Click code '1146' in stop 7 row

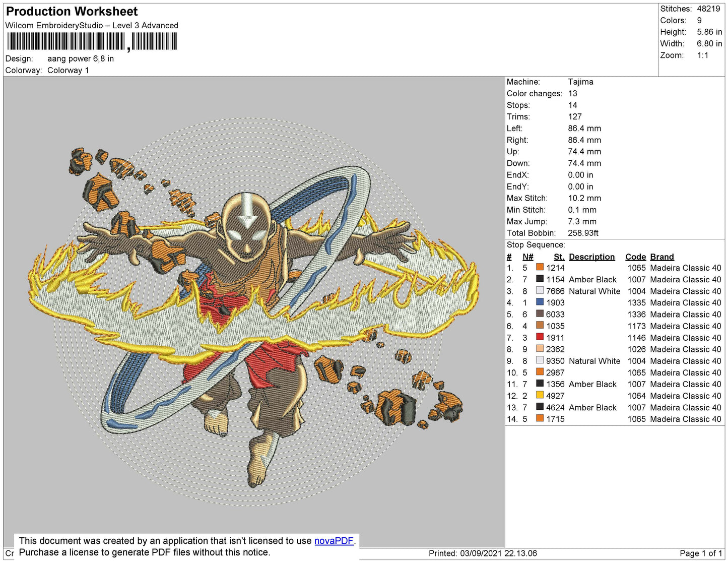tap(636, 338)
